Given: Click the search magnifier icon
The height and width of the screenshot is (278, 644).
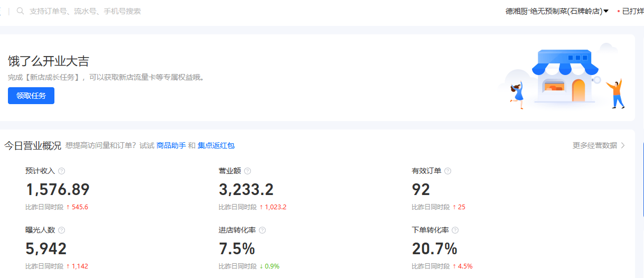Looking at the screenshot, I should point(21,11).
